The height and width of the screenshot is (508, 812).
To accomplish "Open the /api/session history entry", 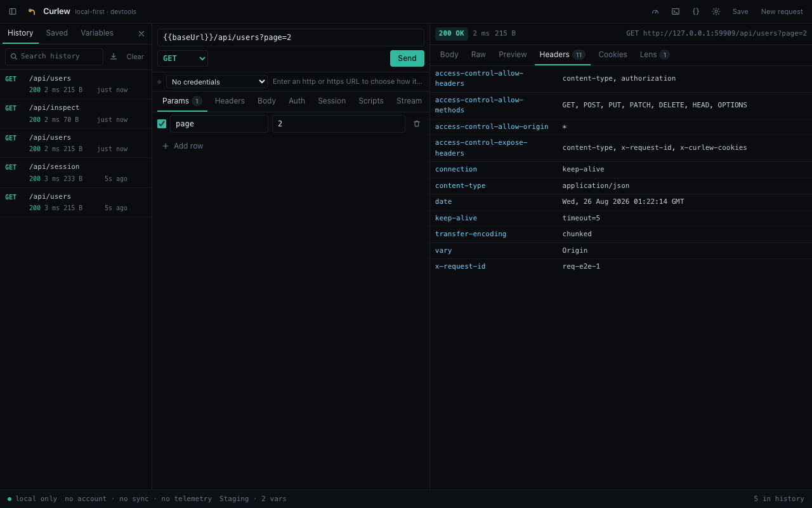I will click(76, 173).
